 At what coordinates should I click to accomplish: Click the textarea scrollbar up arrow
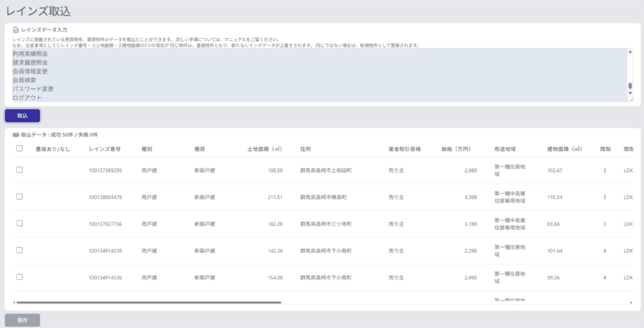630,53
